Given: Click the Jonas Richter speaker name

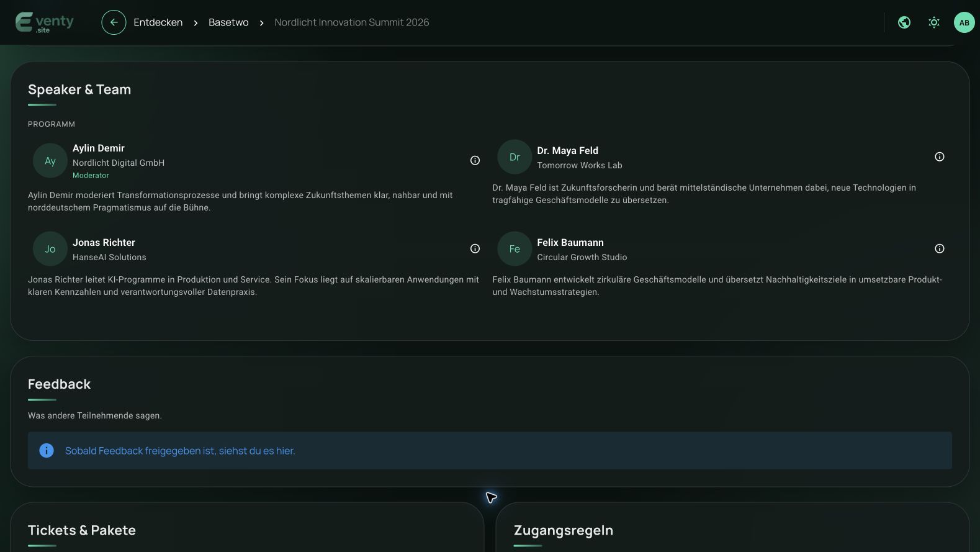Looking at the screenshot, I should [x=104, y=242].
